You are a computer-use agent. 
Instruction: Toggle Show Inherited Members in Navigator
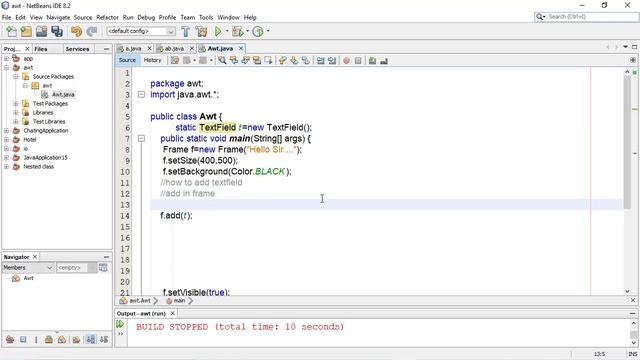[10, 339]
